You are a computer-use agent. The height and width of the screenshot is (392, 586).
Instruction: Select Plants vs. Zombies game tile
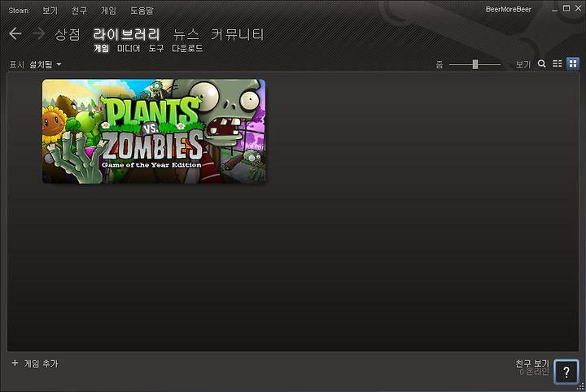(154, 131)
